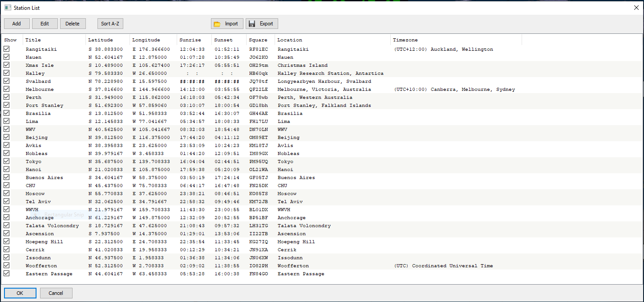Click the Export floppy disk icon button
Screen dimensions: 644x302
pyautogui.click(x=262, y=24)
